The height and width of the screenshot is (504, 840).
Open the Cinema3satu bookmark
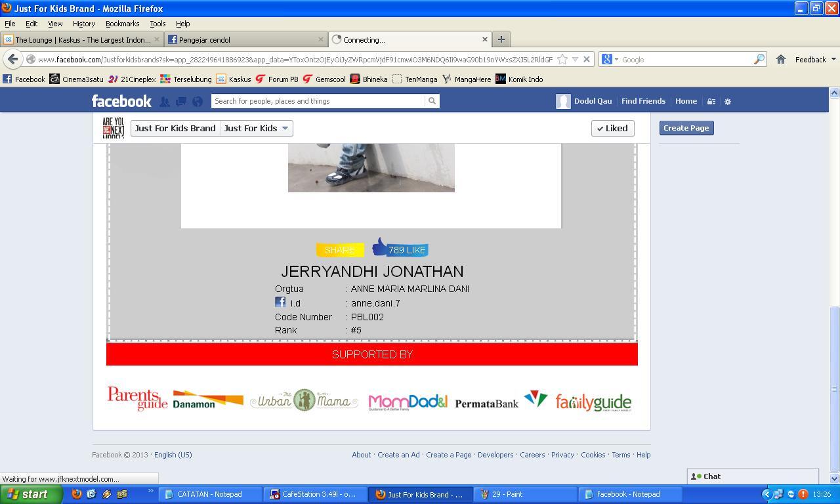[77, 79]
